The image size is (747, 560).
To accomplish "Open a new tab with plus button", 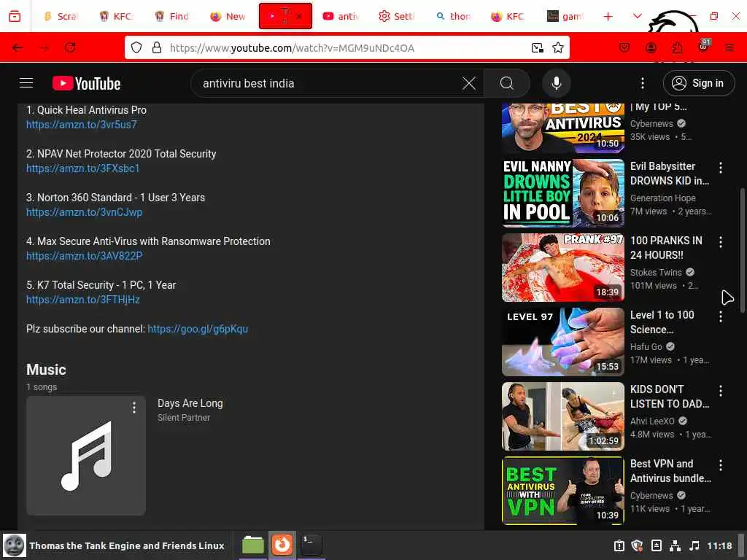I will click(608, 17).
